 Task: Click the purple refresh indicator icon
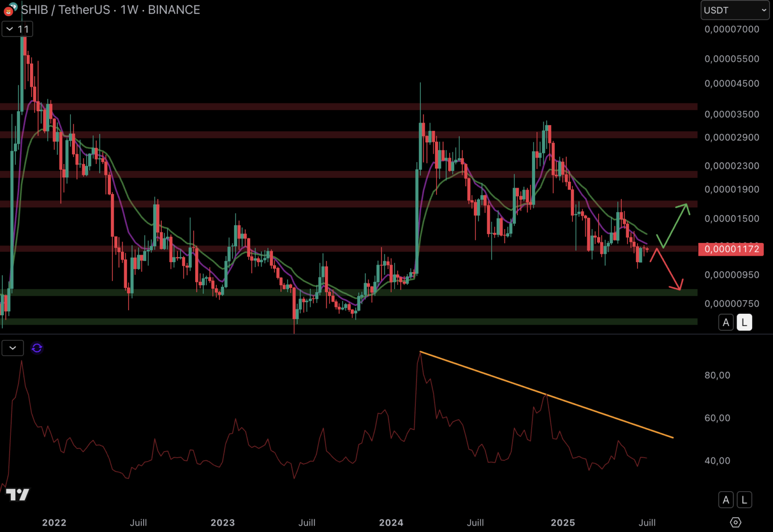37,348
